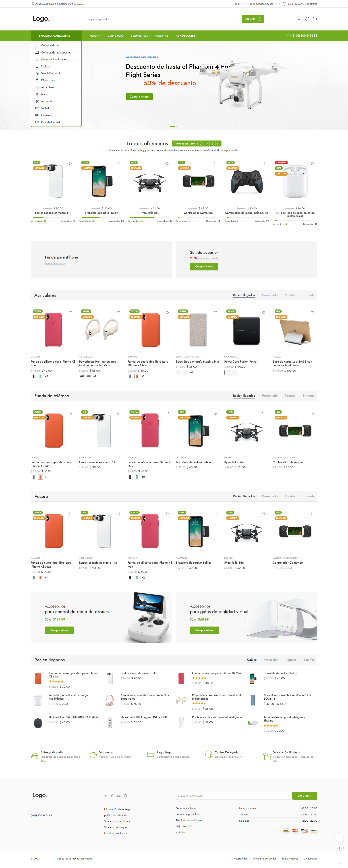Toggle wishlist heart on Ryze Tello Edu deal
348x868 pixels.
tap(167, 164)
